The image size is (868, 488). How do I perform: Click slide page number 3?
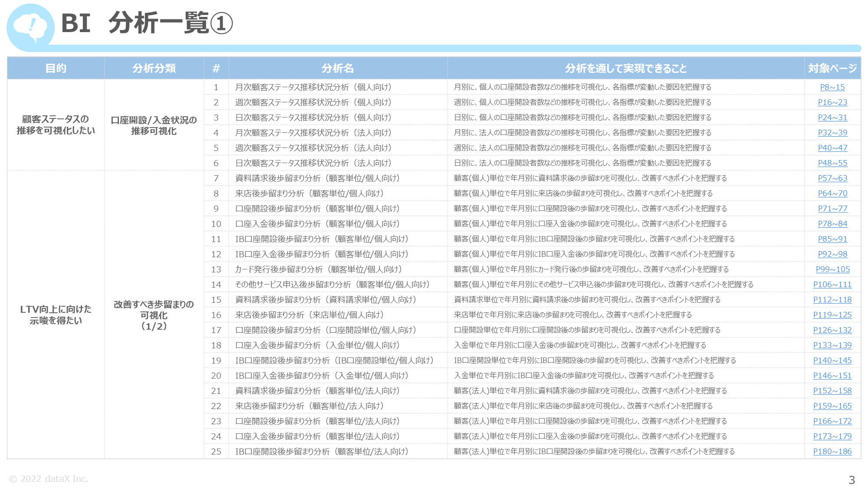click(x=852, y=480)
